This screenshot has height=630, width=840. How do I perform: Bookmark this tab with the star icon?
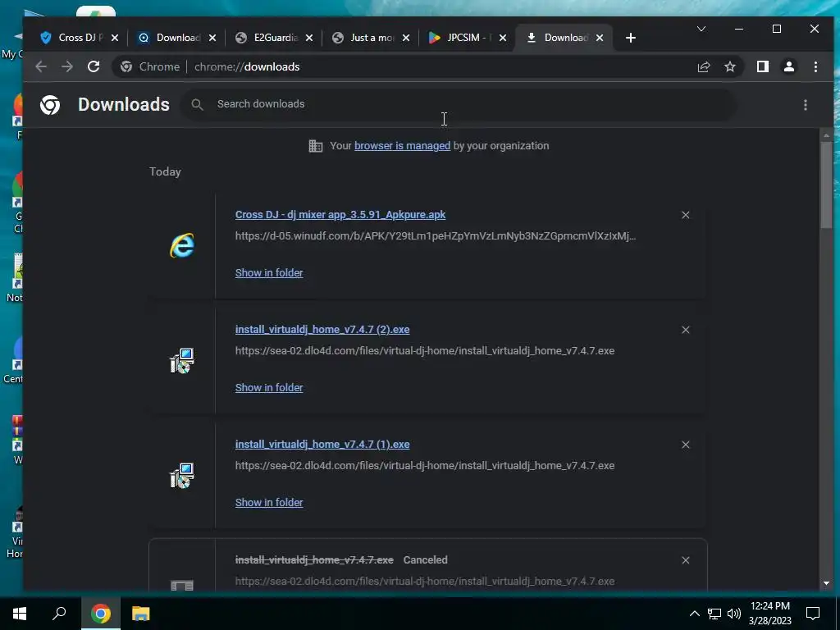729,66
